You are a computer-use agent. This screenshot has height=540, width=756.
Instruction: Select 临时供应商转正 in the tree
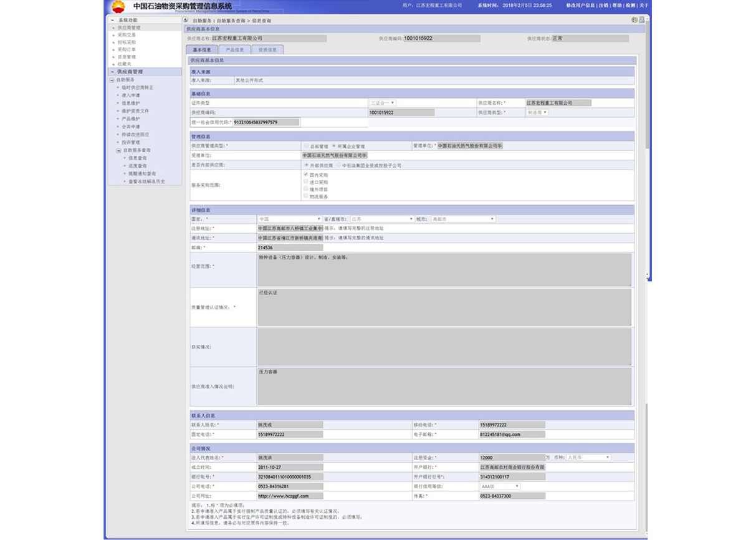coord(138,87)
